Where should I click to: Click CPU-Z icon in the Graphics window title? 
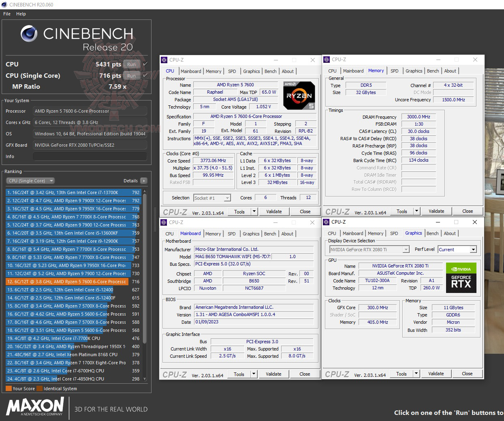[x=326, y=222]
